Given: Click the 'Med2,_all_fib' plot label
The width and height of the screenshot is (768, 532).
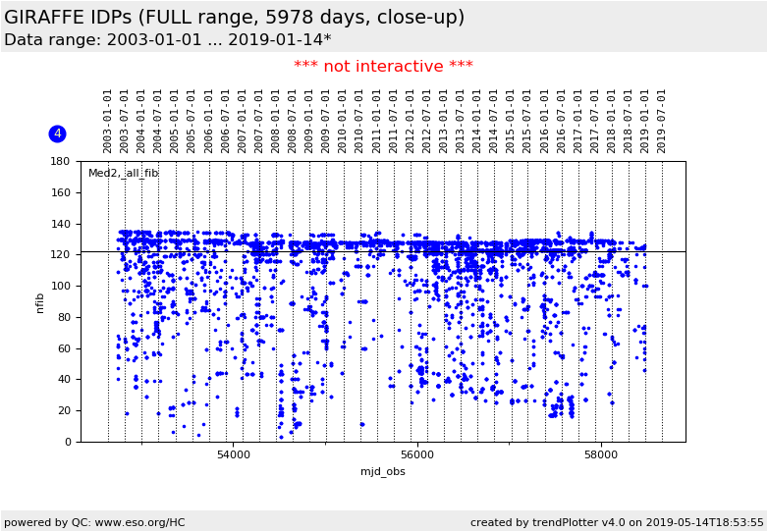Looking at the screenshot, I should pyautogui.click(x=123, y=174).
